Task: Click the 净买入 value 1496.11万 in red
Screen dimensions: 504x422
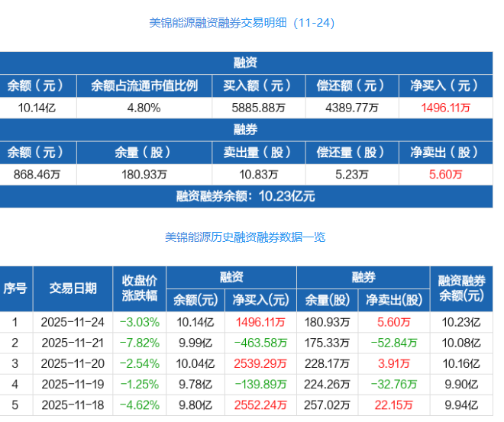Action: [445, 108]
